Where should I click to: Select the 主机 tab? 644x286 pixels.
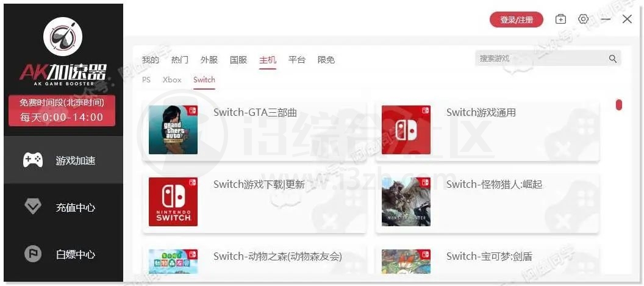[x=267, y=60]
